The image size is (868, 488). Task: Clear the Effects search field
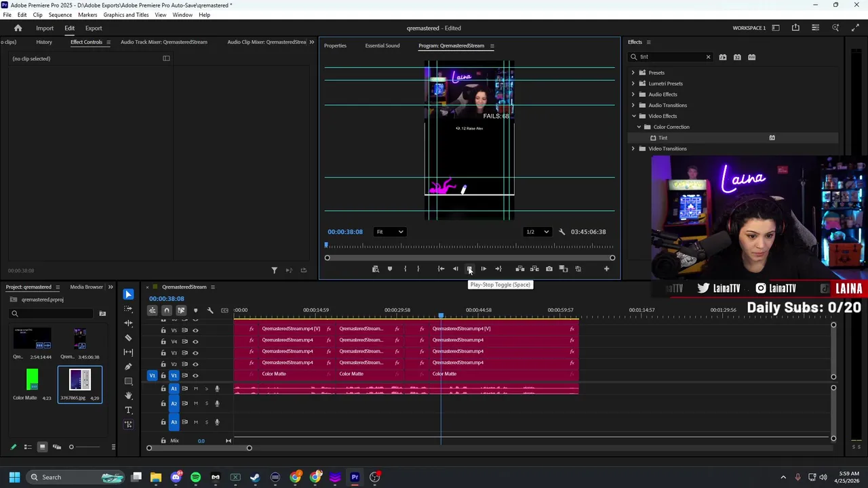point(708,57)
